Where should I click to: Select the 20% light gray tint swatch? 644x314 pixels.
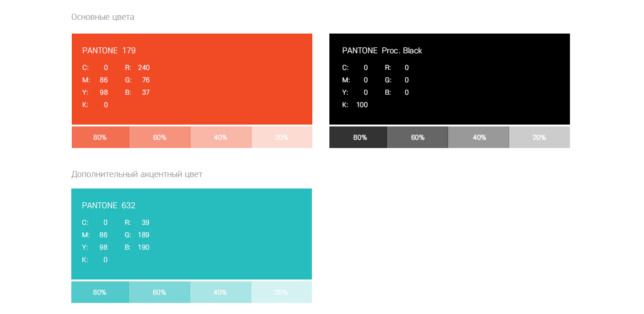point(540,137)
